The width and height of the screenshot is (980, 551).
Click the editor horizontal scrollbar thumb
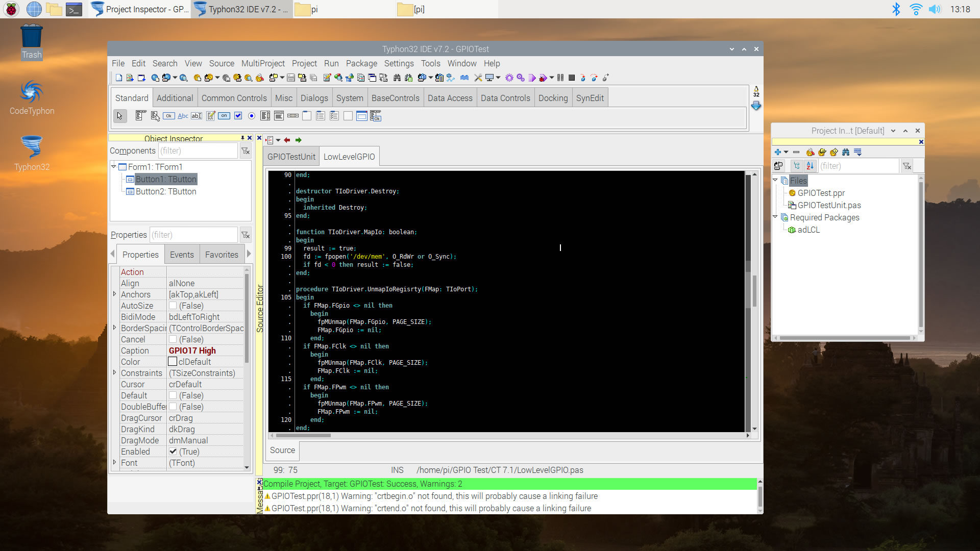tap(303, 435)
